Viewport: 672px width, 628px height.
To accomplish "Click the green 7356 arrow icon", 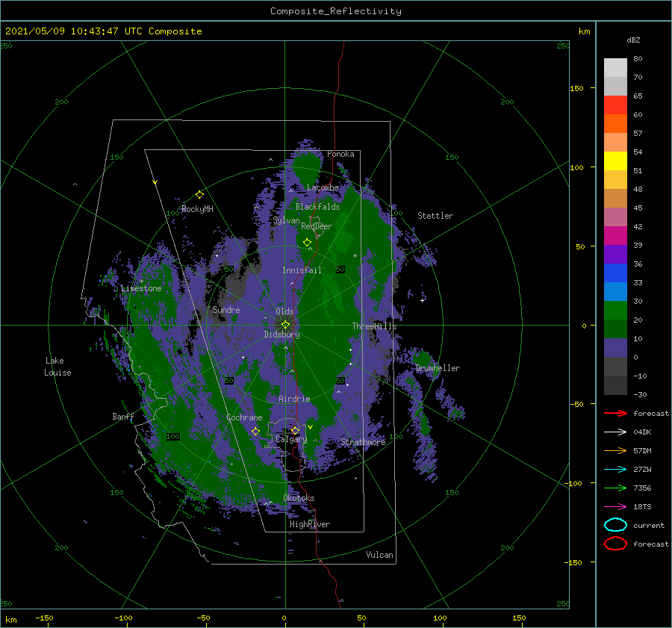I will click(x=615, y=488).
